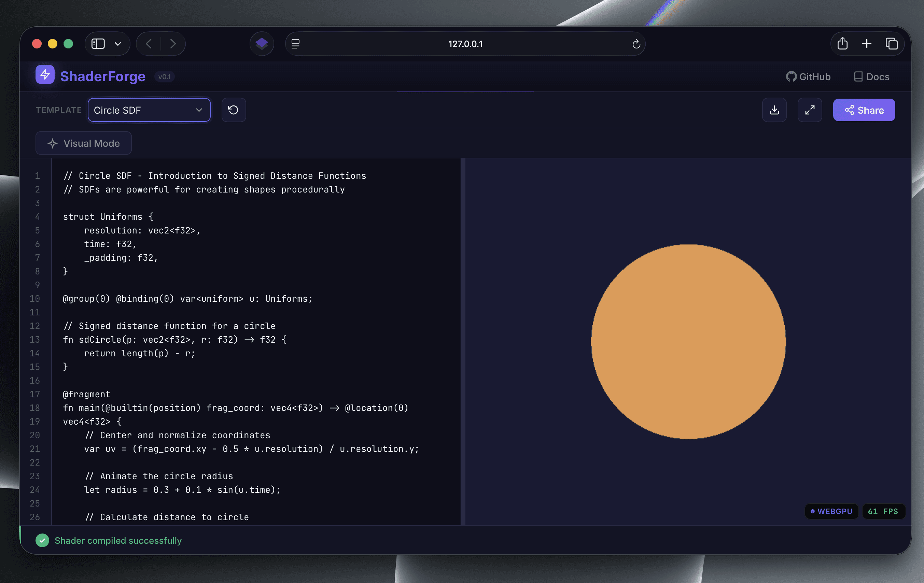
Task: Click the divider between editor and preview
Action: pos(463,341)
